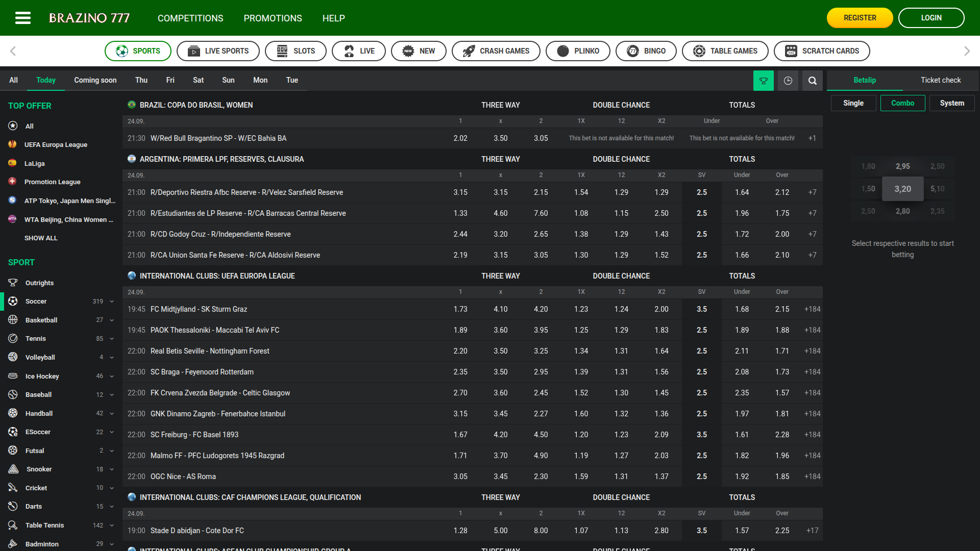980x551 pixels.
Task: Expand the Handball sport chevron
Action: click(112, 413)
